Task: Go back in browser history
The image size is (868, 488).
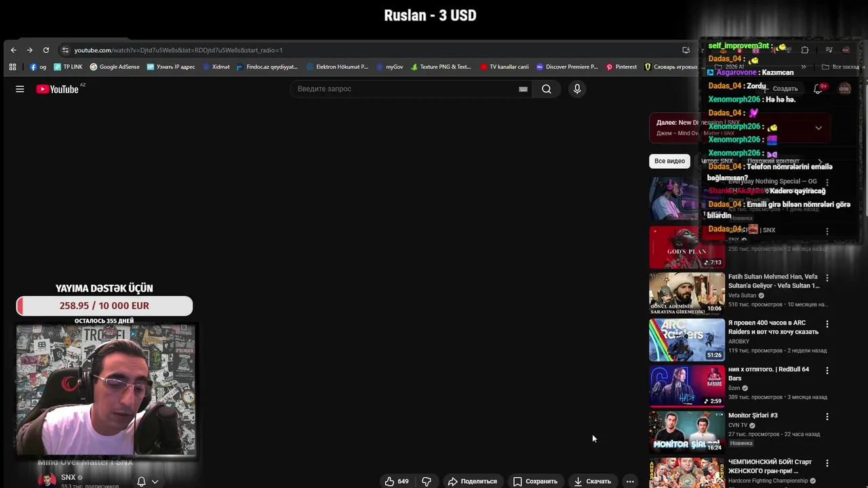Action: point(14,50)
